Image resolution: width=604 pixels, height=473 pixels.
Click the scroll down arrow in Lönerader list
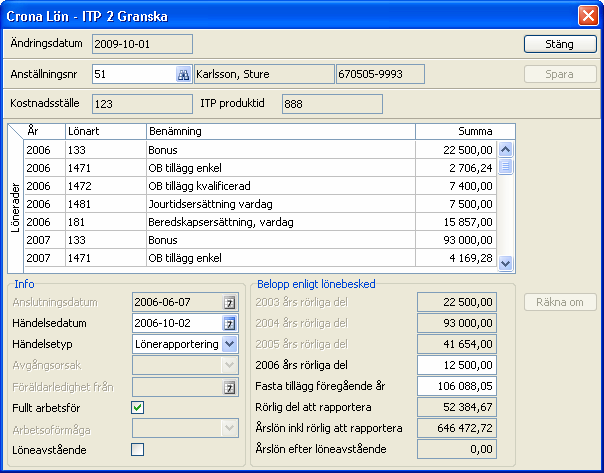point(505,263)
